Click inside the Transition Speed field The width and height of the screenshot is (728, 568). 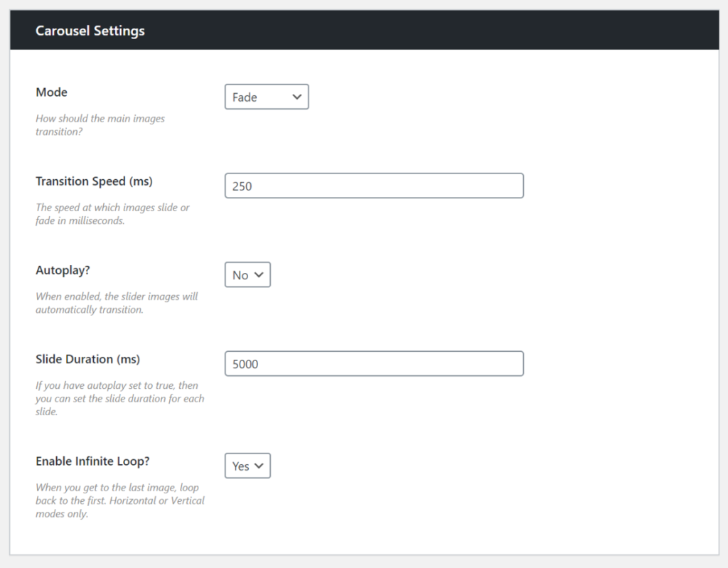pos(373,186)
